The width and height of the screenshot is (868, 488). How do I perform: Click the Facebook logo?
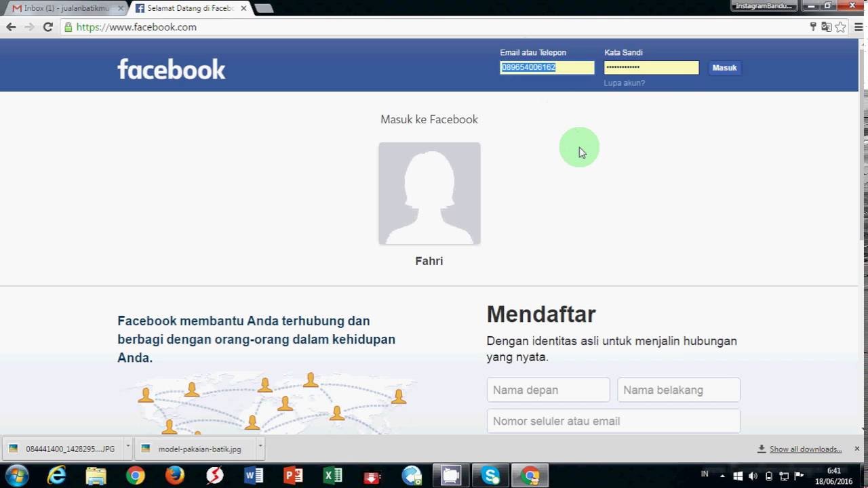click(171, 69)
